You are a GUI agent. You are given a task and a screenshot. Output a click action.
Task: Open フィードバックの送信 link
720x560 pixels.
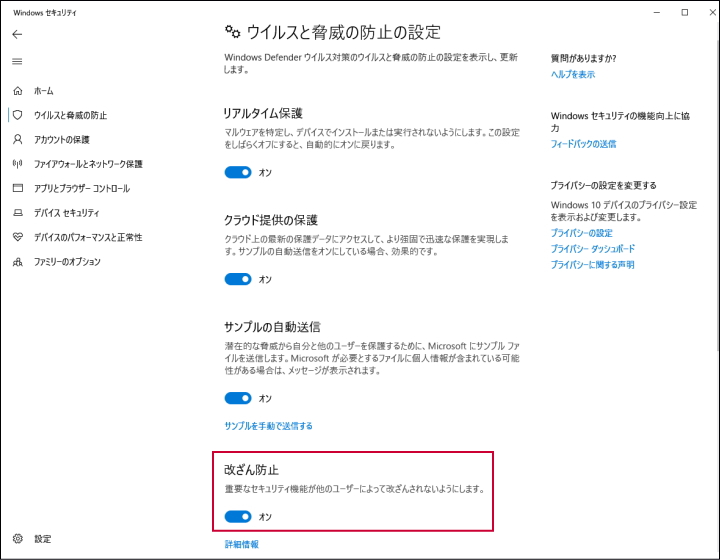pos(583,144)
